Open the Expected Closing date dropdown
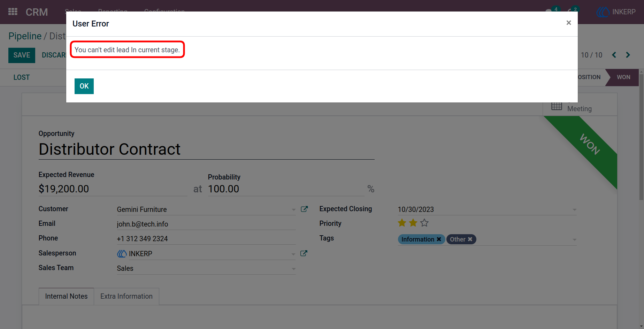644x329 pixels. coord(574,210)
